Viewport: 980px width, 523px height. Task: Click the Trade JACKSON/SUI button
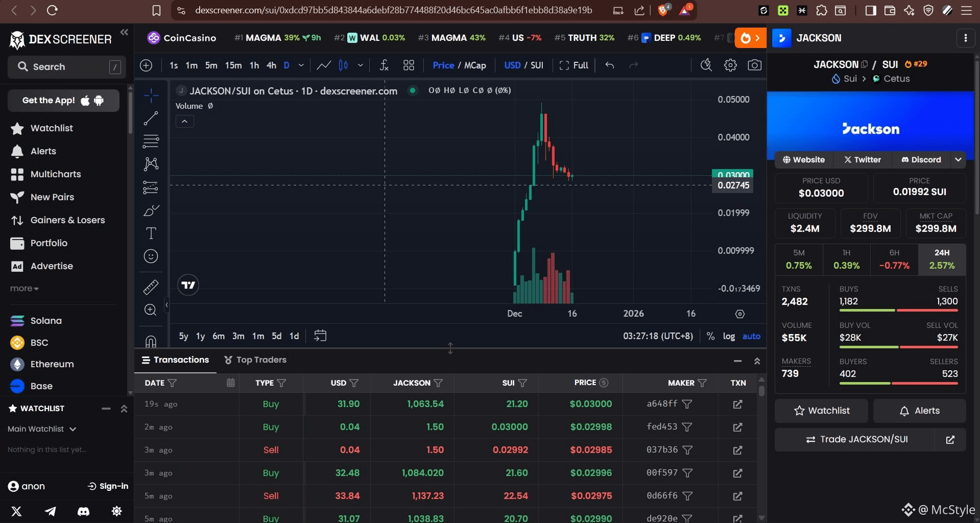pos(856,439)
